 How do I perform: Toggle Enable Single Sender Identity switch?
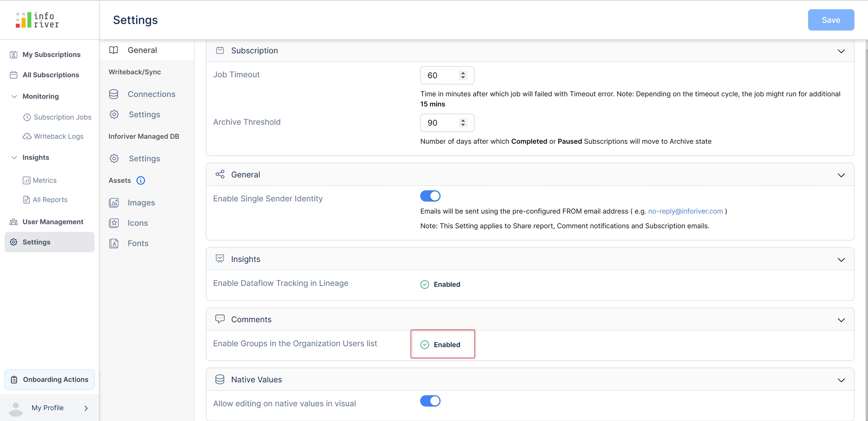click(x=430, y=196)
